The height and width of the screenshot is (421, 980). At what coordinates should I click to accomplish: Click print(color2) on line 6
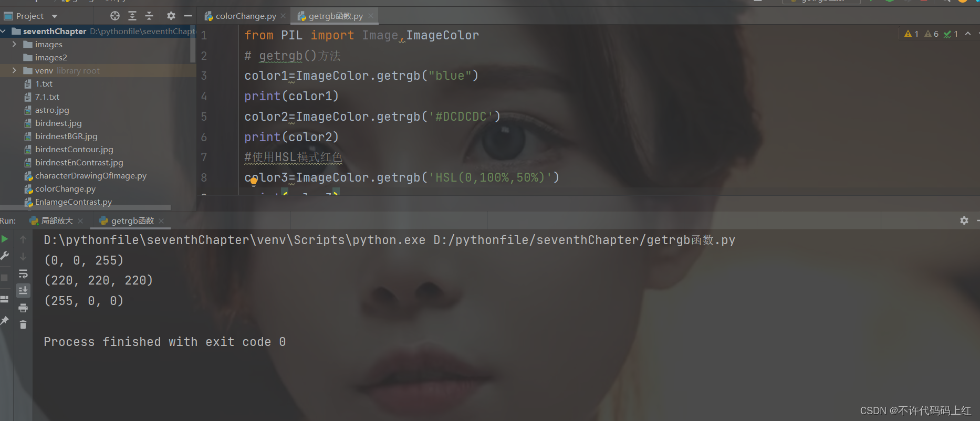pyautogui.click(x=291, y=137)
